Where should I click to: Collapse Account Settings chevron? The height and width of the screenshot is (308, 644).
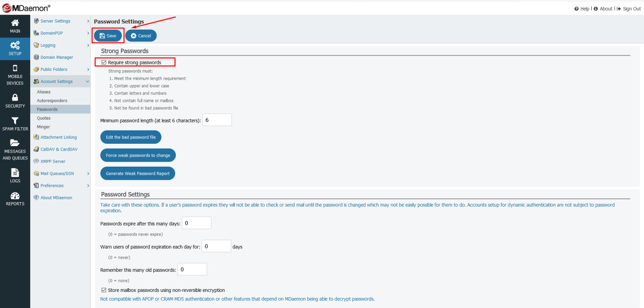87,81
